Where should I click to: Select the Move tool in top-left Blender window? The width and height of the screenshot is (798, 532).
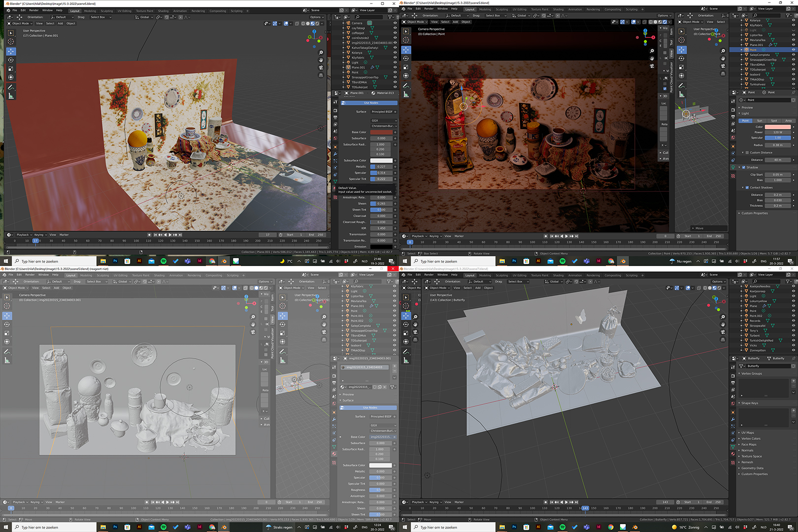click(11, 51)
